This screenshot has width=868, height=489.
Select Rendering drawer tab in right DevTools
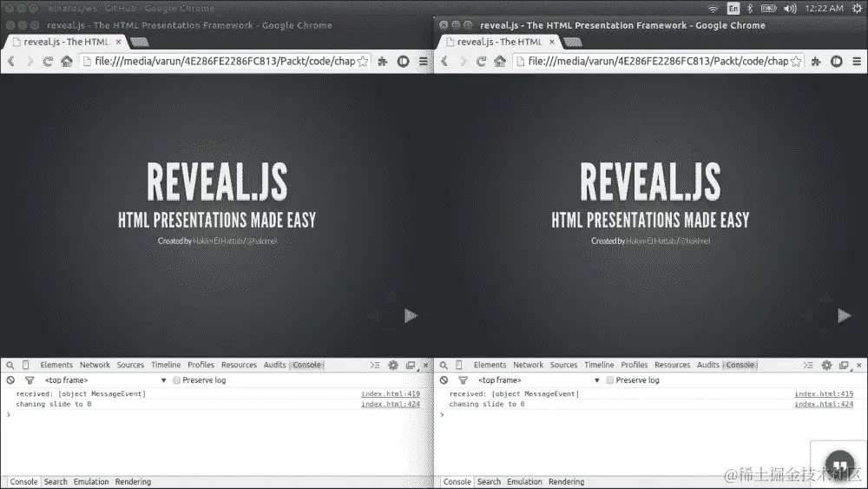(x=566, y=482)
